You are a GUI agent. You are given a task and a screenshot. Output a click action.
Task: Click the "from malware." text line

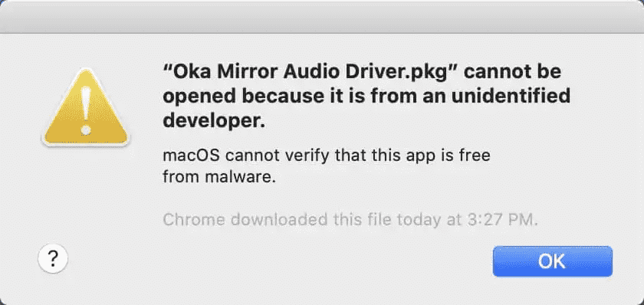coord(219,177)
